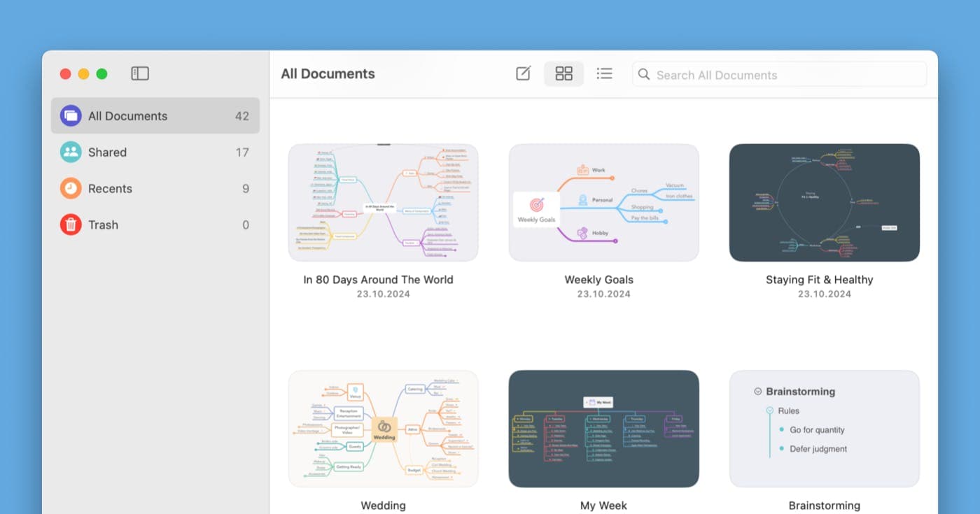980x514 pixels.
Task: Click the Shared people icon
Action: point(70,152)
